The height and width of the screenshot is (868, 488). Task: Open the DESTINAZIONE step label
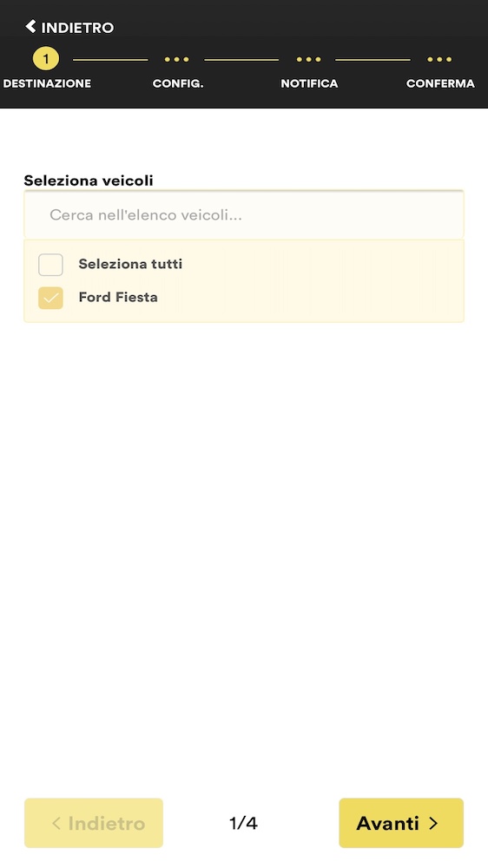click(x=47, y=83)
